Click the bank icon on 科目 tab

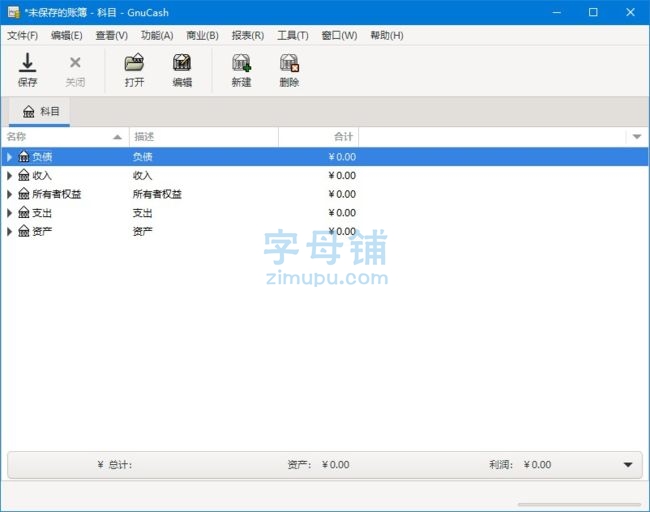pyautogui.click(x=29, y=112)
